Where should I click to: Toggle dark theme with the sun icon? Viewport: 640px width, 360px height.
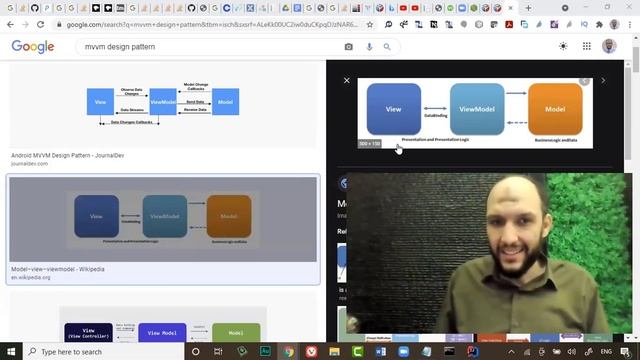pos(563,46)
